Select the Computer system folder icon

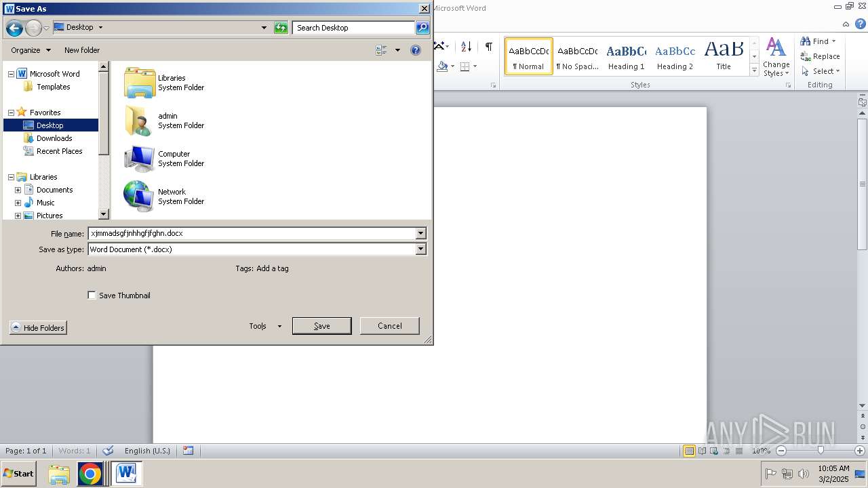click(140, 159)
